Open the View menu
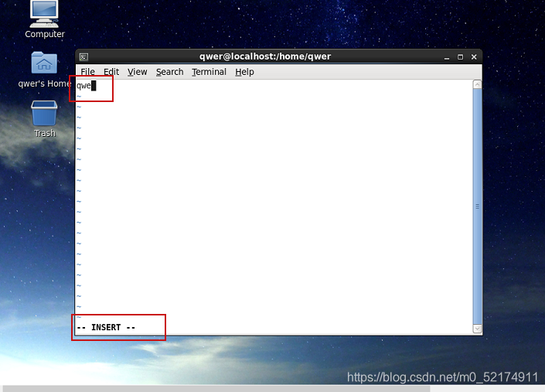 pos(138,72)
